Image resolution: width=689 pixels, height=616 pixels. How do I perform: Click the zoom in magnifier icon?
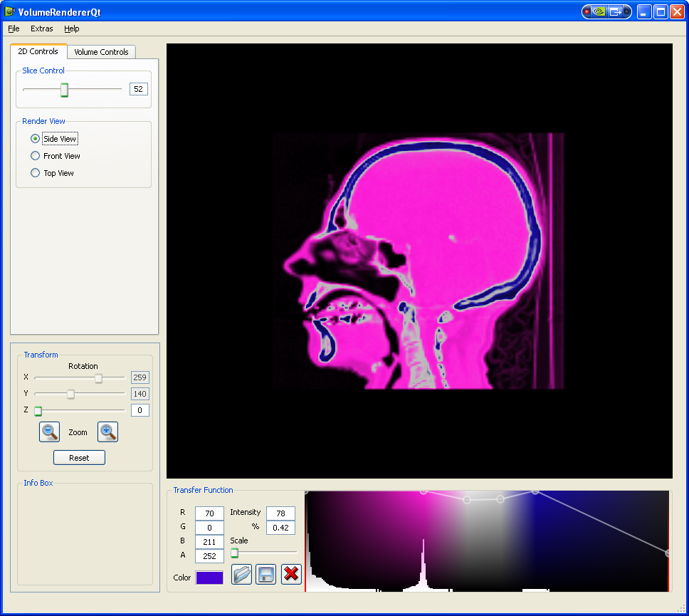tap(107, 432)
